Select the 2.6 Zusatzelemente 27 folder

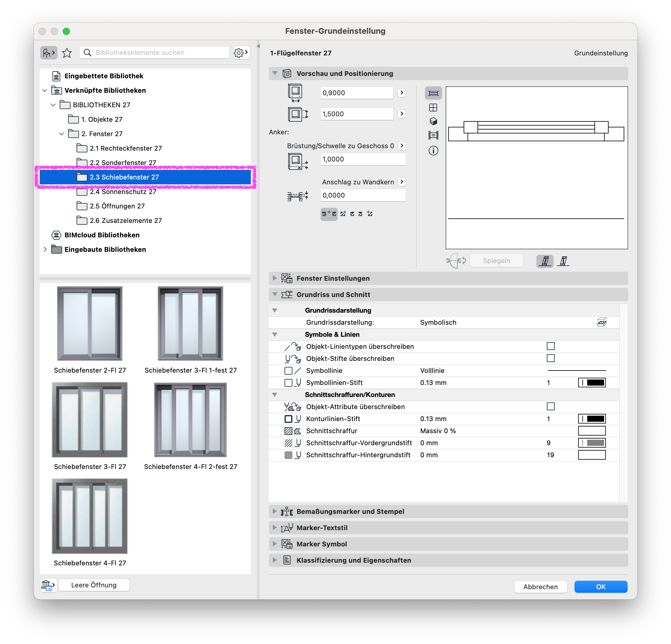118,220
